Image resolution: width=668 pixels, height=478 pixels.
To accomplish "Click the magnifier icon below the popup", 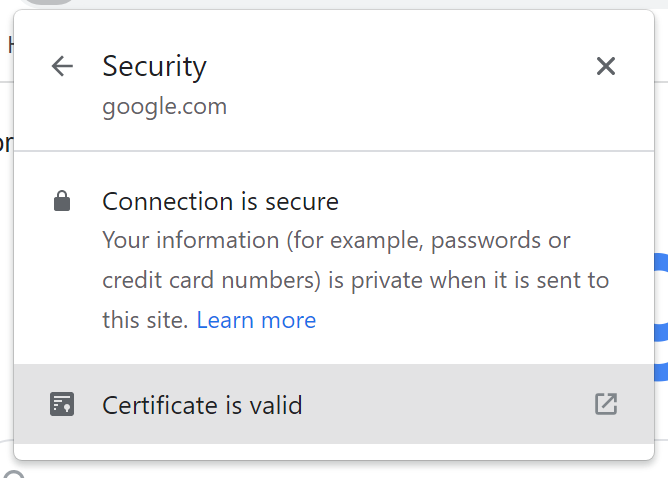I will (x=12, y=474).
